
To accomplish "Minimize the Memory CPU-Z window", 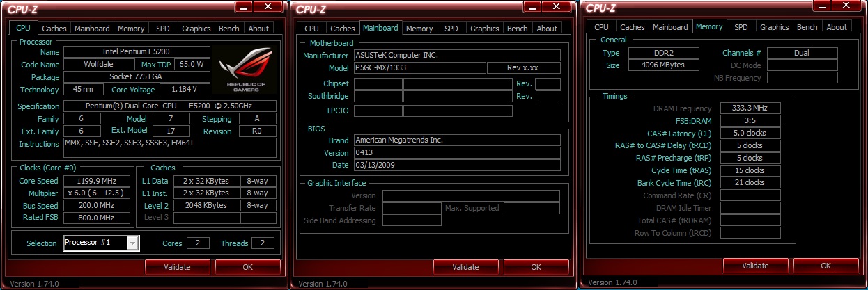I will (x=820, y=7).
